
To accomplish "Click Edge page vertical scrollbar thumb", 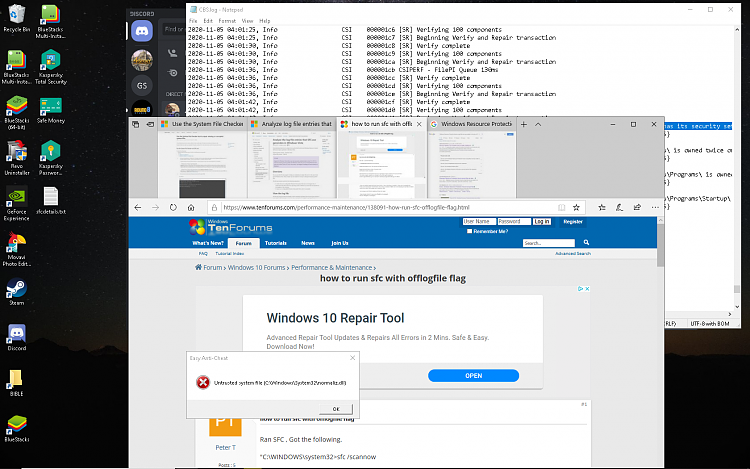I will (x=661, y=245).
